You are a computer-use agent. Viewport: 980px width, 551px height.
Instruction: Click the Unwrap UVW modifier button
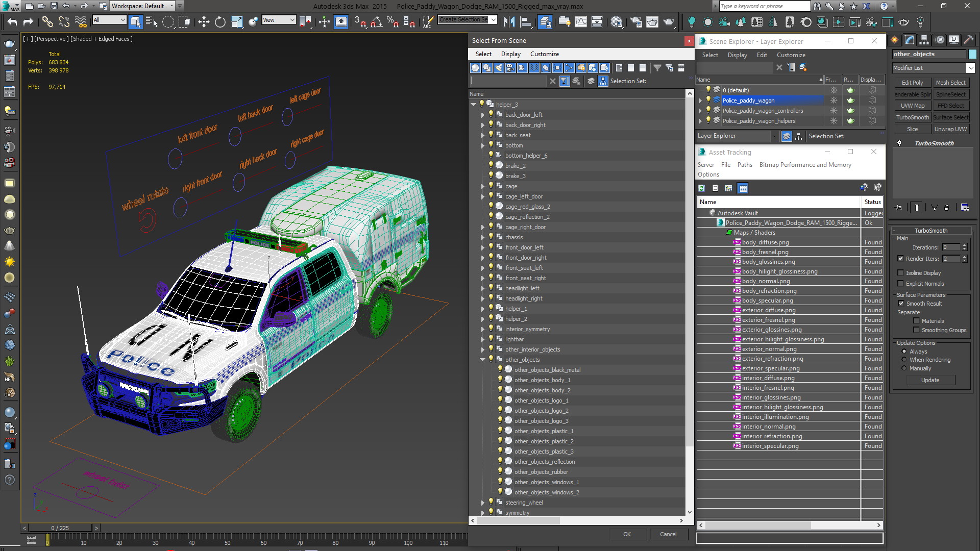pos(950,129)
